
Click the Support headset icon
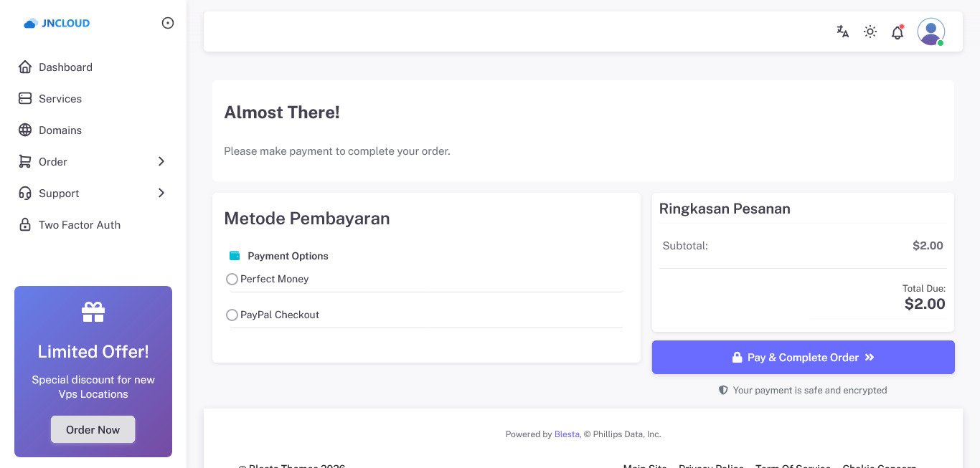point(25,194)
